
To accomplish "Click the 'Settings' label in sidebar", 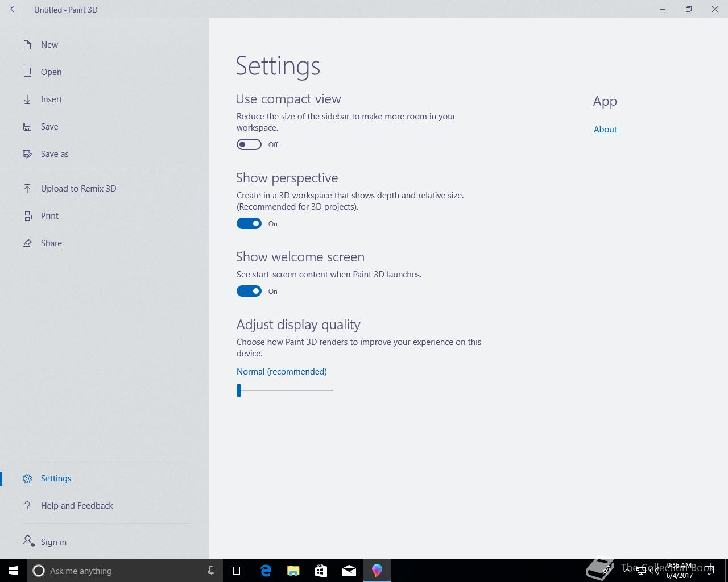I will tap(56, 479).
